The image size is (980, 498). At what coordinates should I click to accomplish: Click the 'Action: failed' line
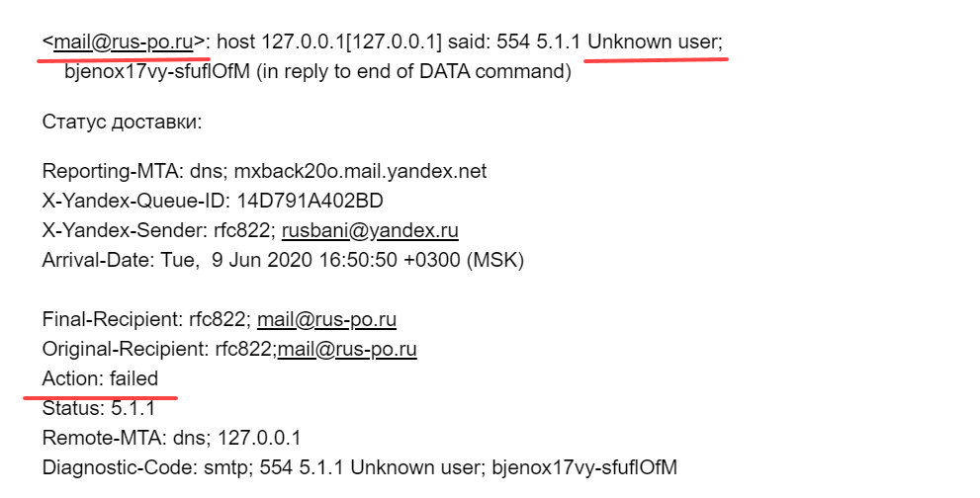(x=100, y=378)
